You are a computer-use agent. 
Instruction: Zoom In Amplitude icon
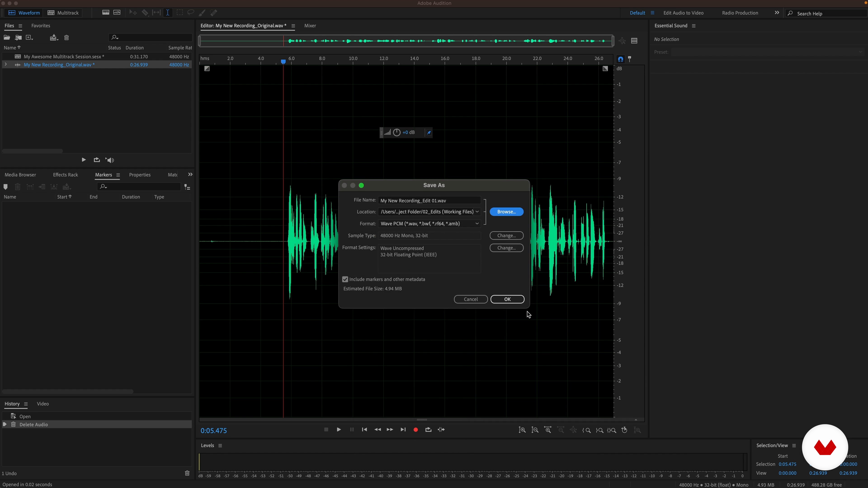point(522,430)
